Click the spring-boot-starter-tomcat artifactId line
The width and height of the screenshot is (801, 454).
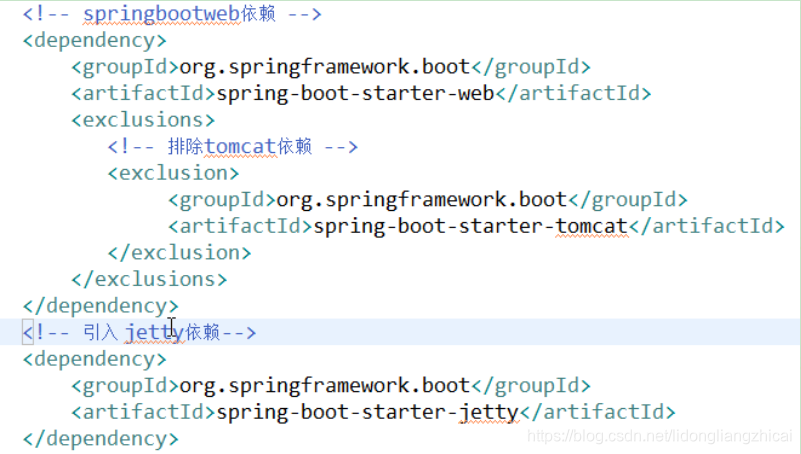tap(476, 226)
